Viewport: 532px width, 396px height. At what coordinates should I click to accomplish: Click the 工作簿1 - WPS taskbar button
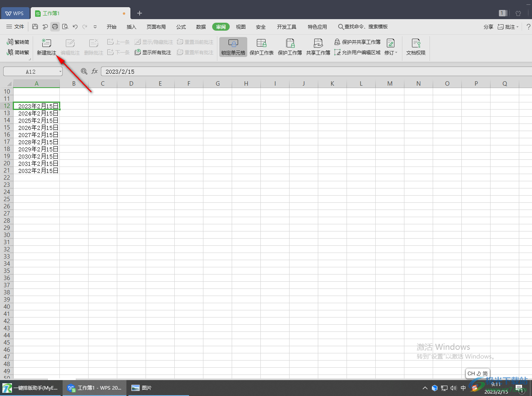click(x=95, y=388)
